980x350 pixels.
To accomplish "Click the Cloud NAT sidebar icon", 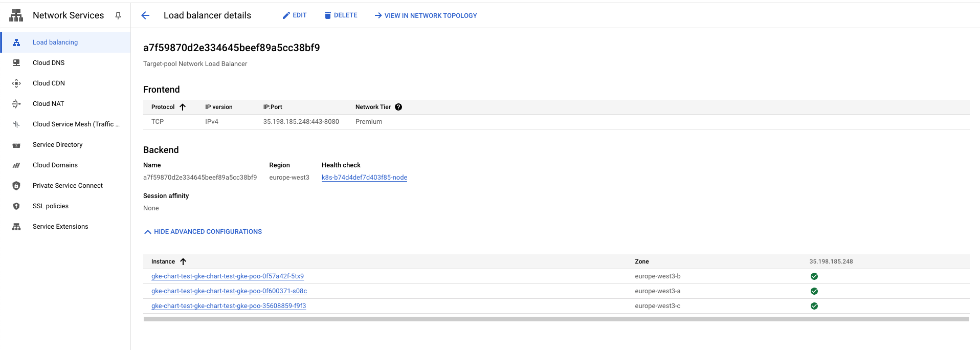I will point(16,104).
